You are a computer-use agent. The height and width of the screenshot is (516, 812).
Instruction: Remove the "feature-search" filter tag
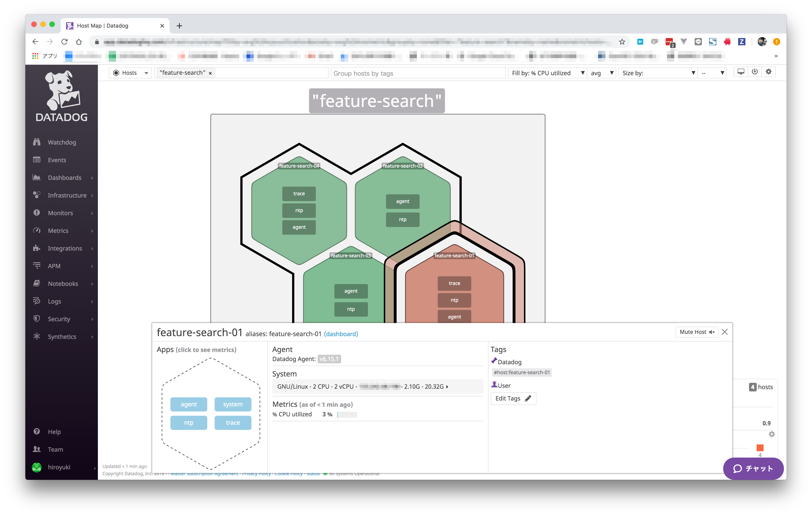coord(210,73)
